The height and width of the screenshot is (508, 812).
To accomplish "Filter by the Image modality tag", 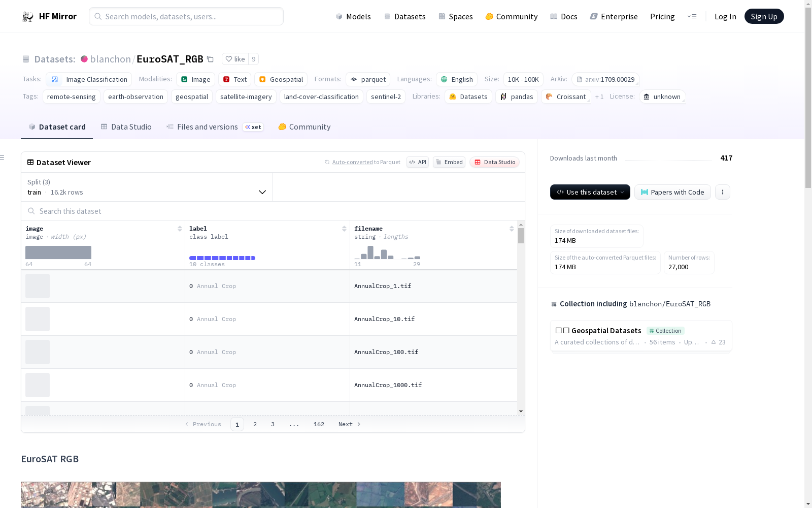I will coord(196,79).
